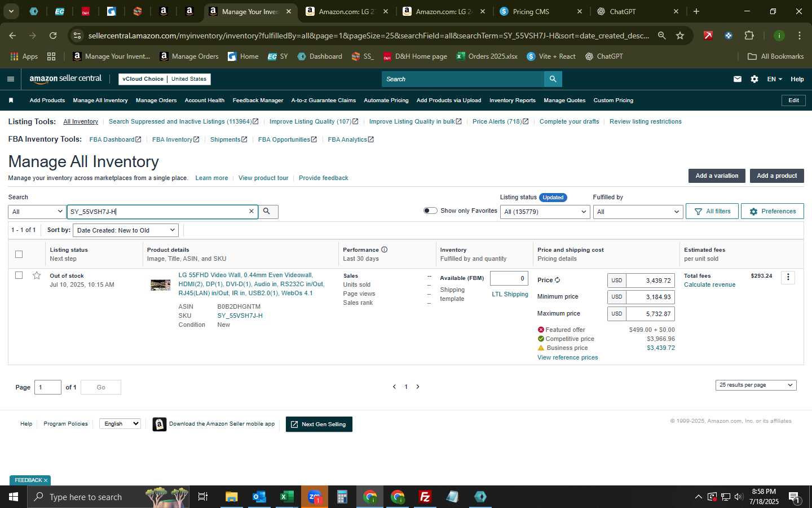Open the LTL Shipping template link
The width and height of the screenshot is (812, 508).
[510, 294]
